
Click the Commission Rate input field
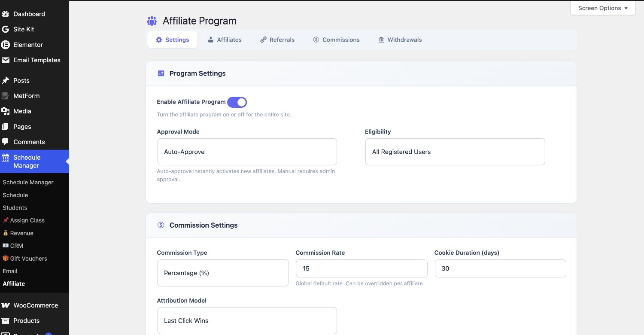click(361, 268)
